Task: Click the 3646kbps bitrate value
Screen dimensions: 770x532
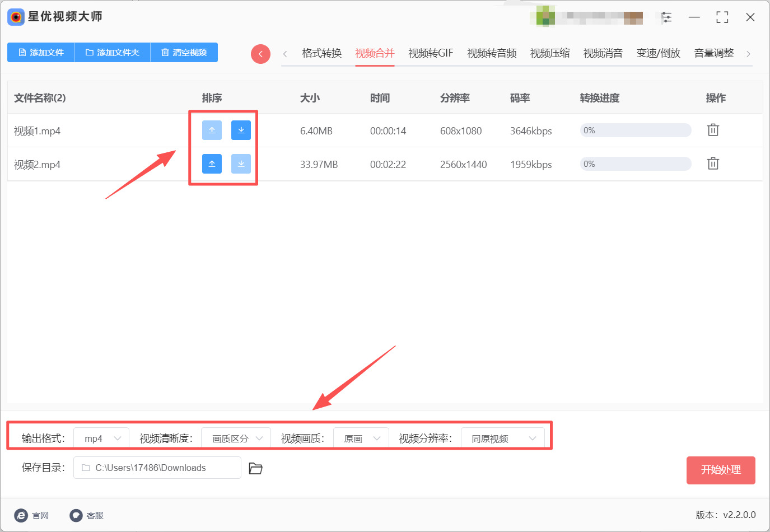Action: [x=531, y=131]
